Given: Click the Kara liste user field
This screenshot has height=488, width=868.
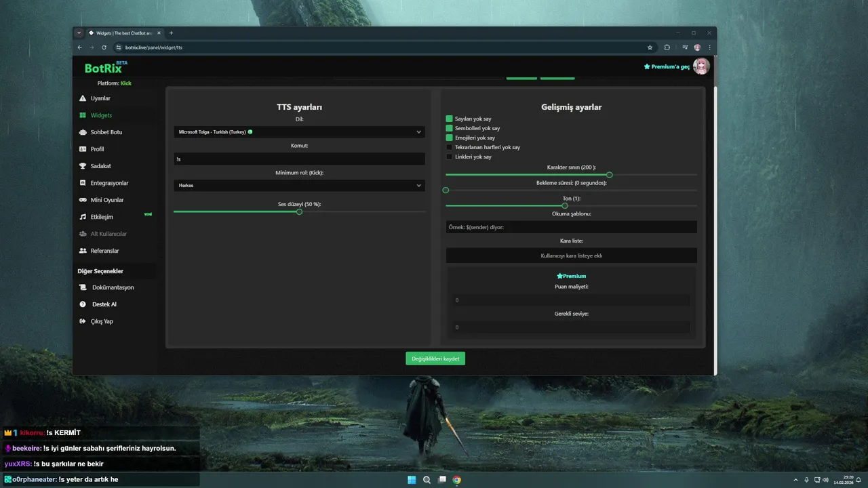Looking at the screenshot, I should (571, 256).
